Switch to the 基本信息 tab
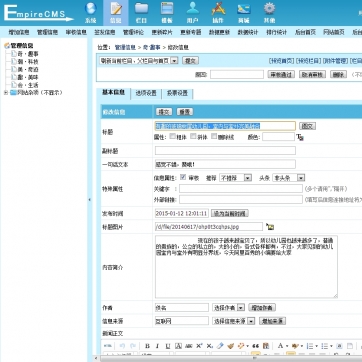This screenshot has height=362, width=362. 113,93
